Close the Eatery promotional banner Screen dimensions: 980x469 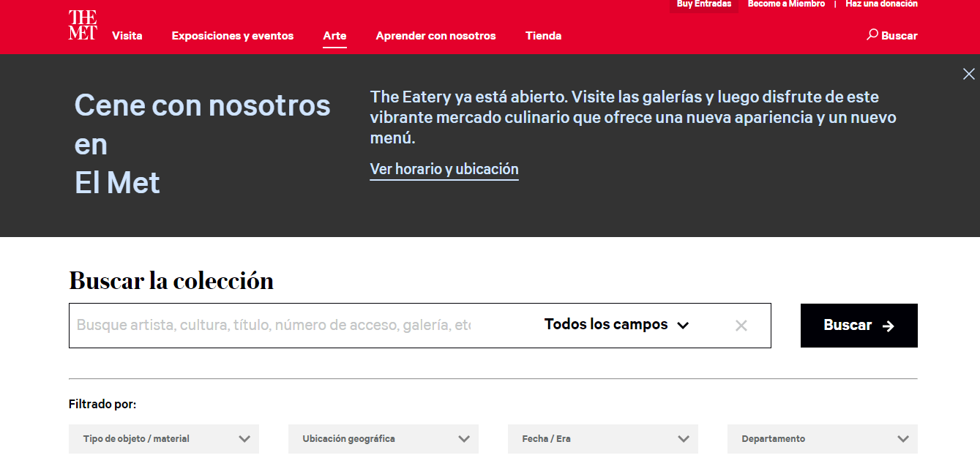pos(969,74)
